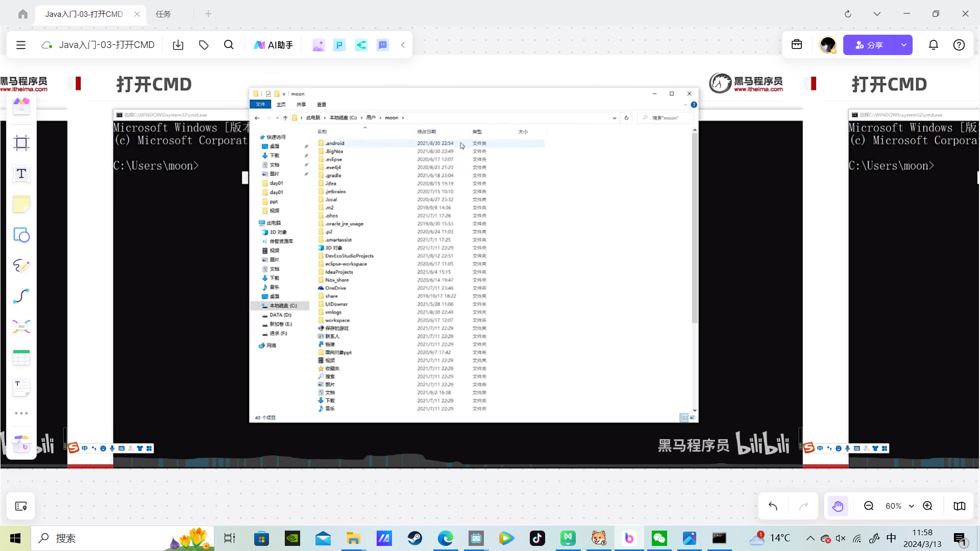Screen dimensions: 980x551
Task: Toggle the page panel at bottom-left
Action: click(21, 506)
